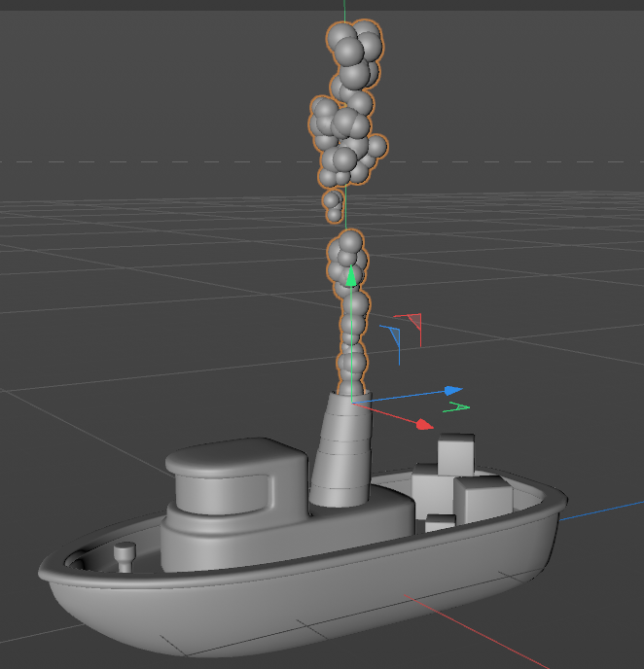Select the bollard post on the bow

pos(125,557)
